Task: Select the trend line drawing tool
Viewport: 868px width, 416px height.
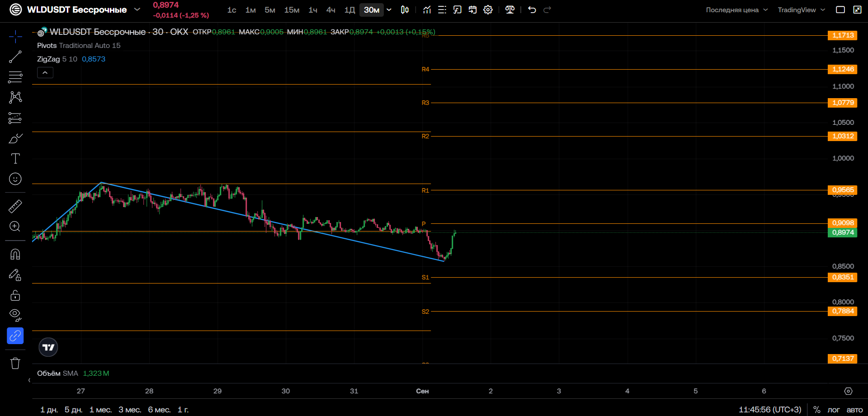Action: click(x=15, y=57)
